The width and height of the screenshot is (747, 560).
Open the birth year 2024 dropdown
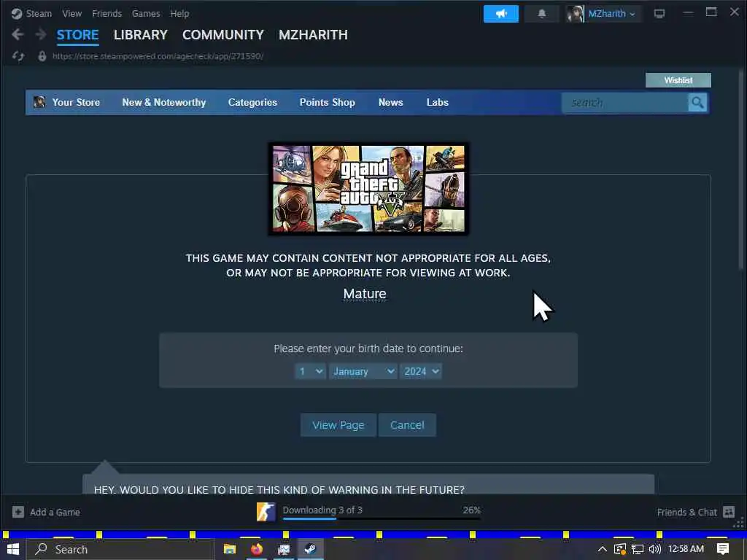421,371
